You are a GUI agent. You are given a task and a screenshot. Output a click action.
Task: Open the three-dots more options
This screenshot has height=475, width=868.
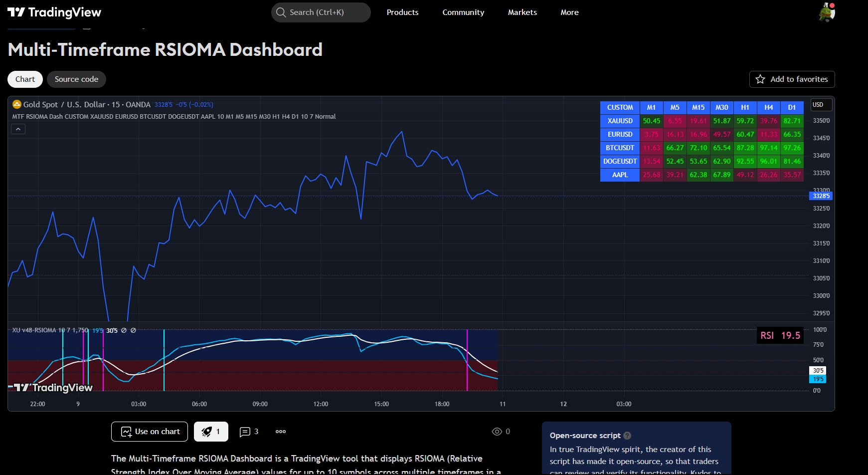(281, 432)
